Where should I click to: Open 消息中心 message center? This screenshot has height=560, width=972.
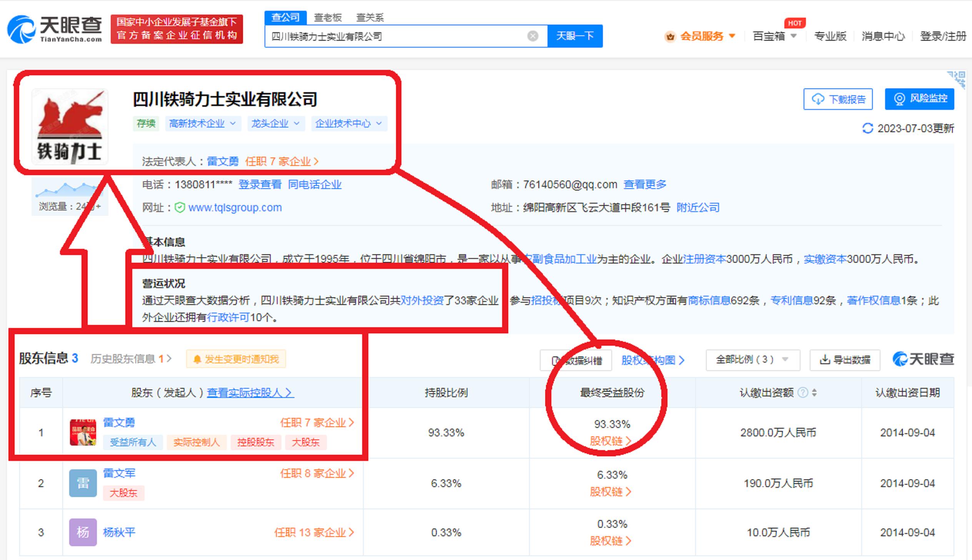[x=882, y=36]
